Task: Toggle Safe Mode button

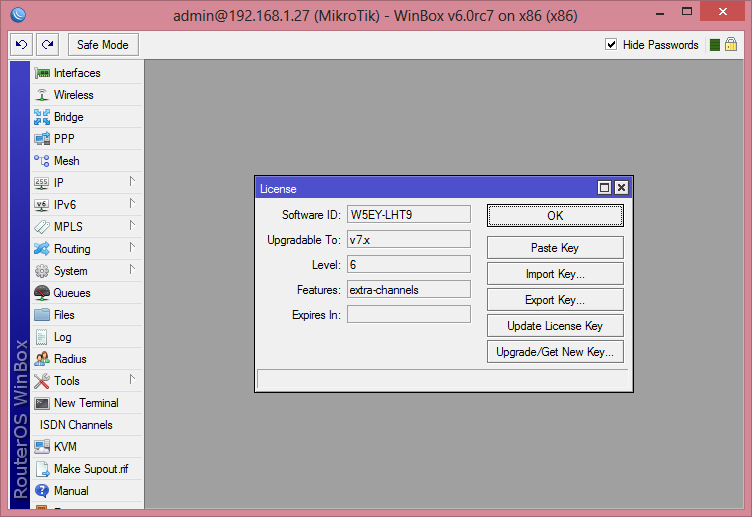Action: tap(104, 45)
